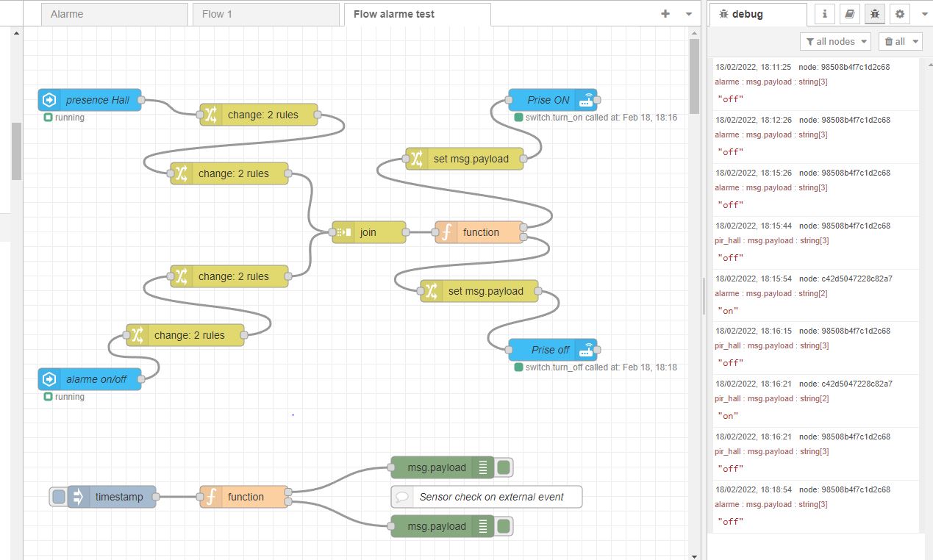Select the presence Hall node

point(90,100)
